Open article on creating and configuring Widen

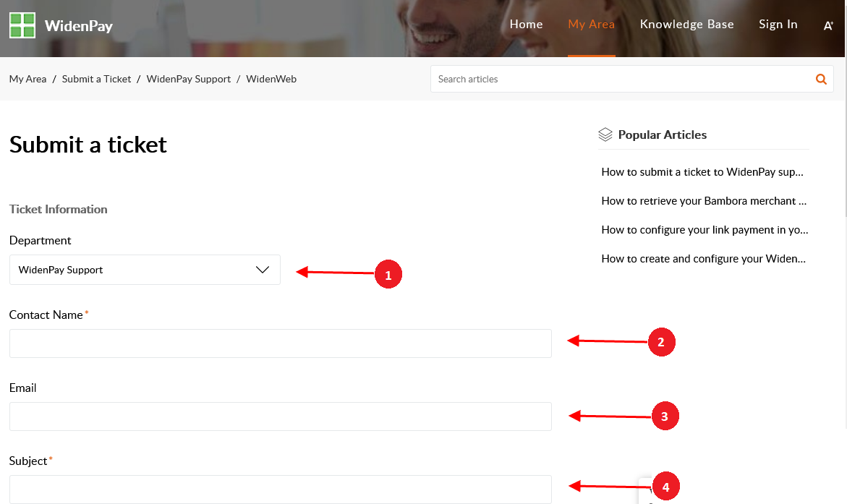tap(703, 259)
